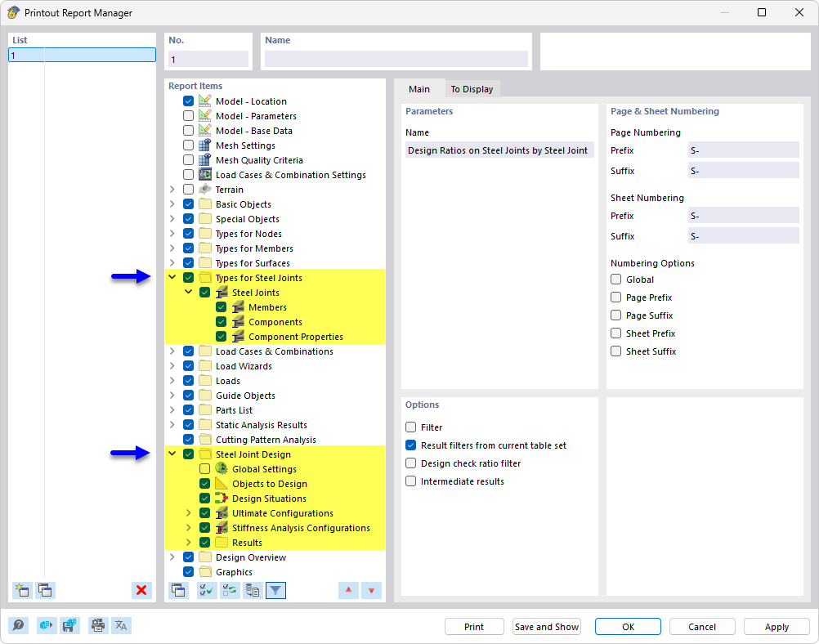Screen dimensions: 819x644
Task: Move the selected report item up
Action: click(x=348, y=590)
